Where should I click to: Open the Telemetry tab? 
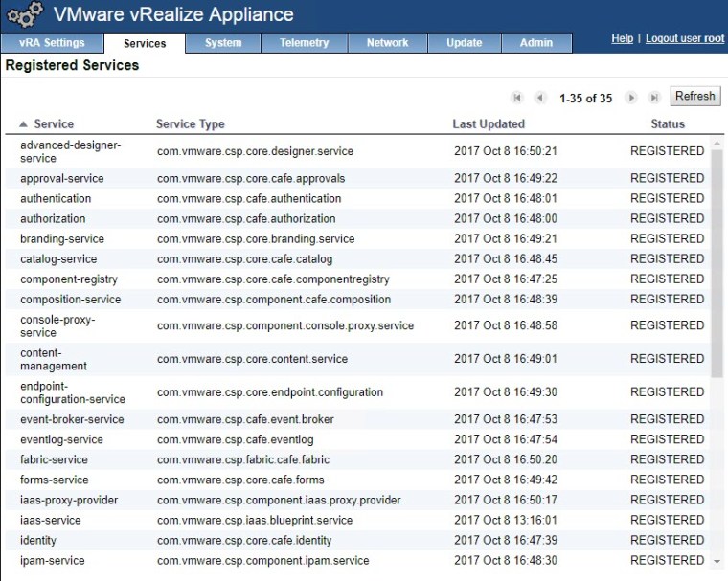304,43
